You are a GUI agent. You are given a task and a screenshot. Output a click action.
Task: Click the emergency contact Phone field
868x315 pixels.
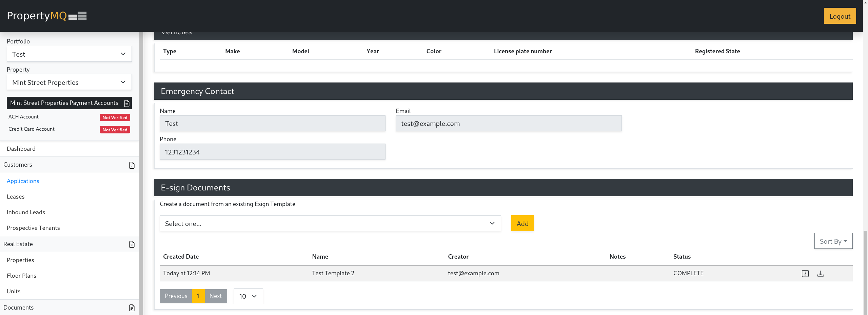pos(272,152)
